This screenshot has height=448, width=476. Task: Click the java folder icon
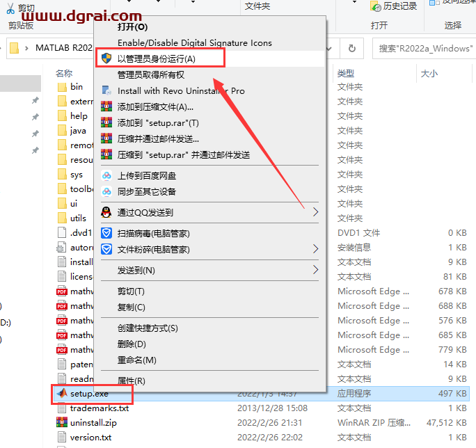click(x=62, y=131)
